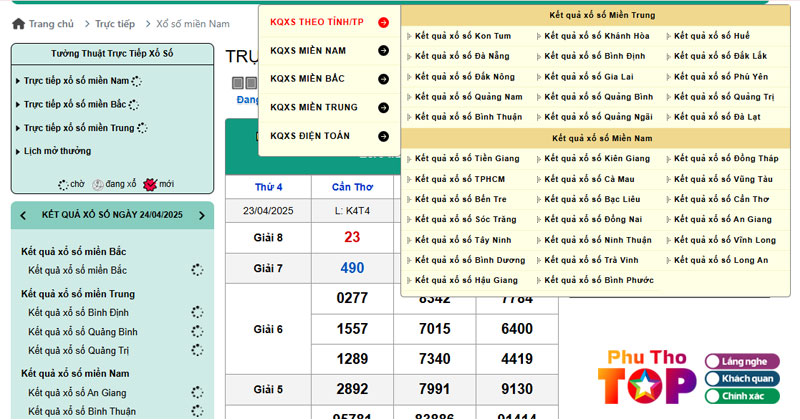
Task: Click the Cần Thơ column header
Action: click(351, 187)
